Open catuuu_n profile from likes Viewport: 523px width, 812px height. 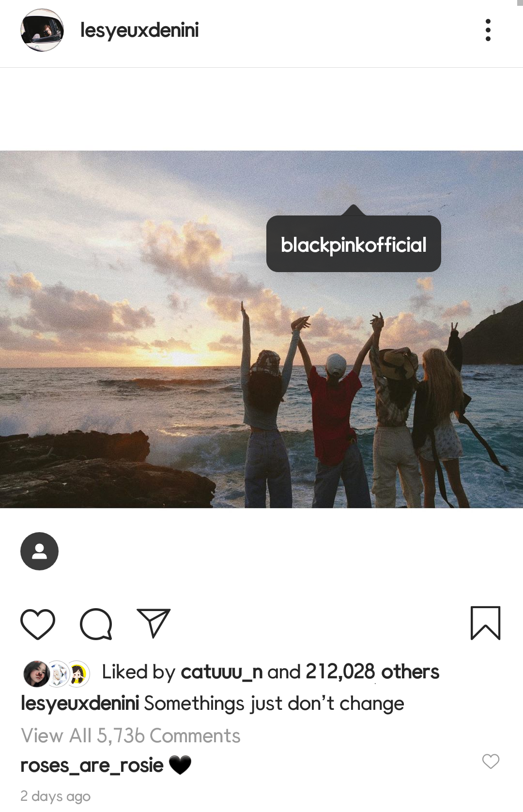[x=221, y=672]
